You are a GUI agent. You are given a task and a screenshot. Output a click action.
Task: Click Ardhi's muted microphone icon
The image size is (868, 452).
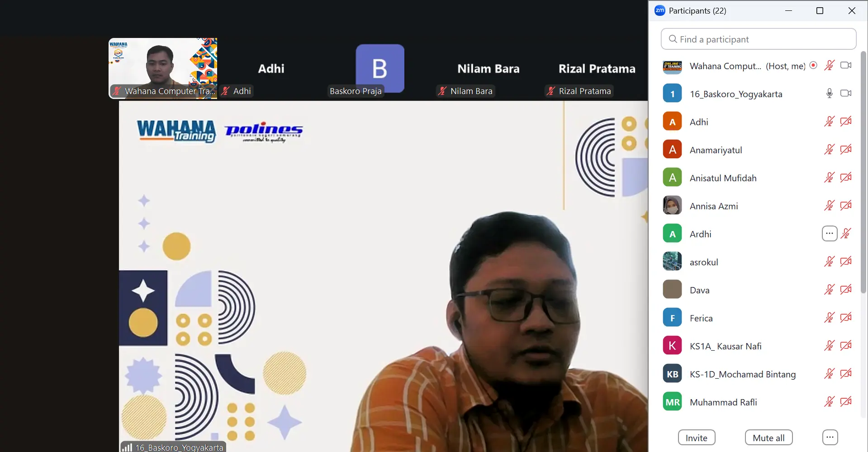coord(846,234)
